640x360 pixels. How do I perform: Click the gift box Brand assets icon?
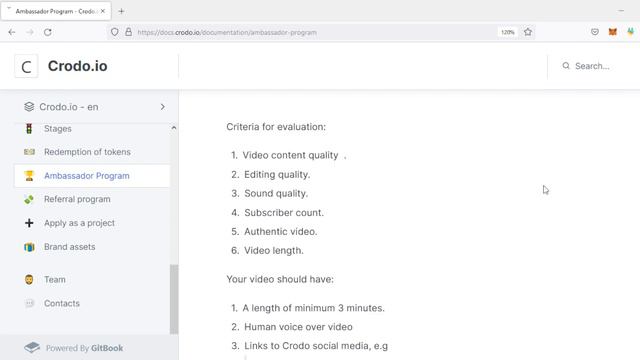29,247
